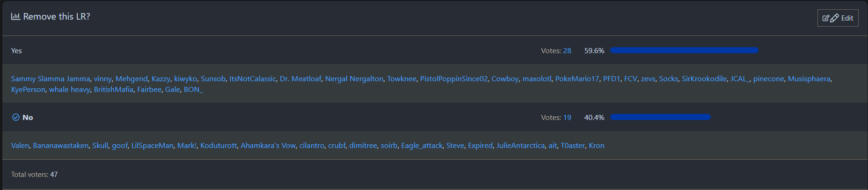Open the No vote count 19 link
868x190 pixels.
[567, 118]
